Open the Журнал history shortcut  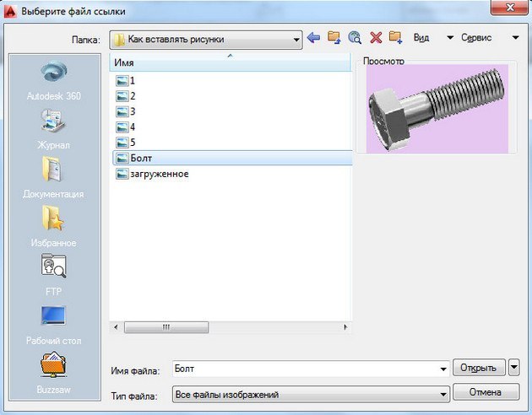point(54,129)
